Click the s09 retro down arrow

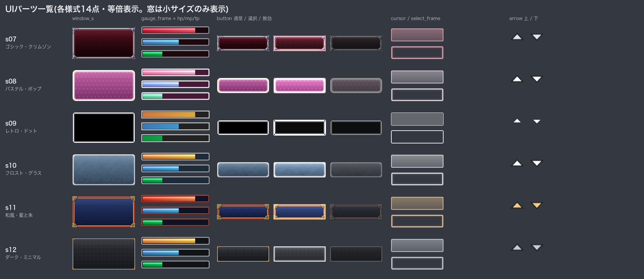coord(537,121)
